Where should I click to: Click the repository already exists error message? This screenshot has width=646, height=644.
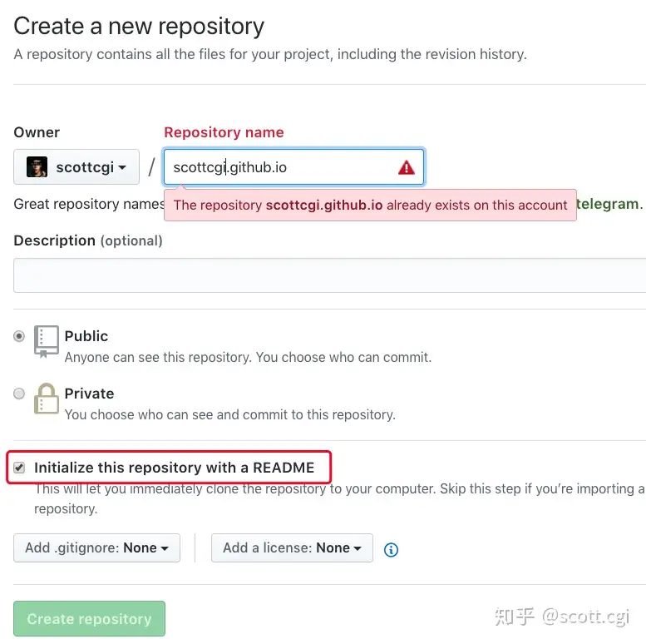370,205
